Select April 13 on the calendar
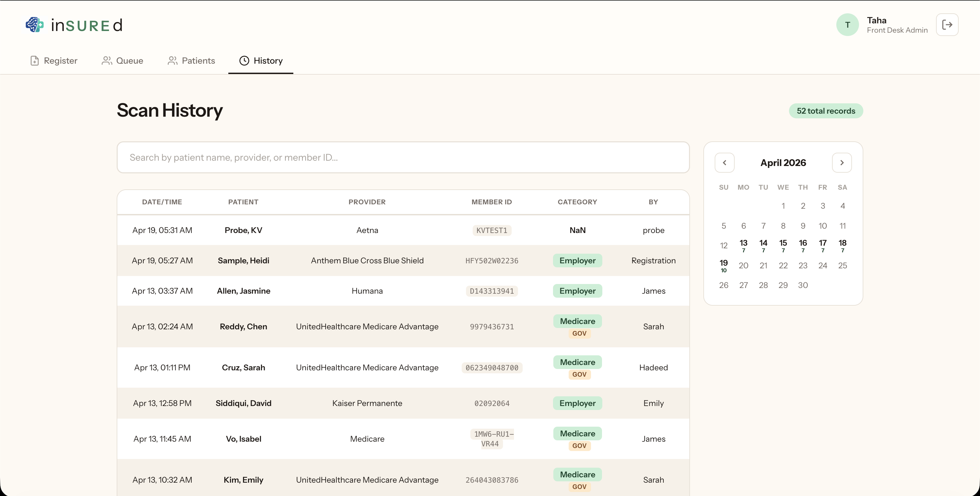The height and width of the screenshot is (496, 980). pyautogui.click(x=743, y=245)
